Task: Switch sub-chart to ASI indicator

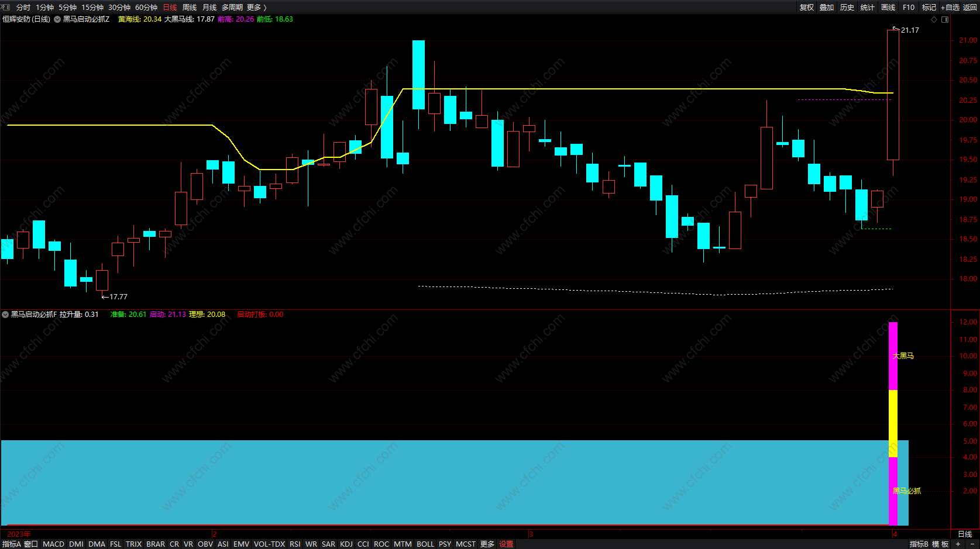Action: click(223, 544)
